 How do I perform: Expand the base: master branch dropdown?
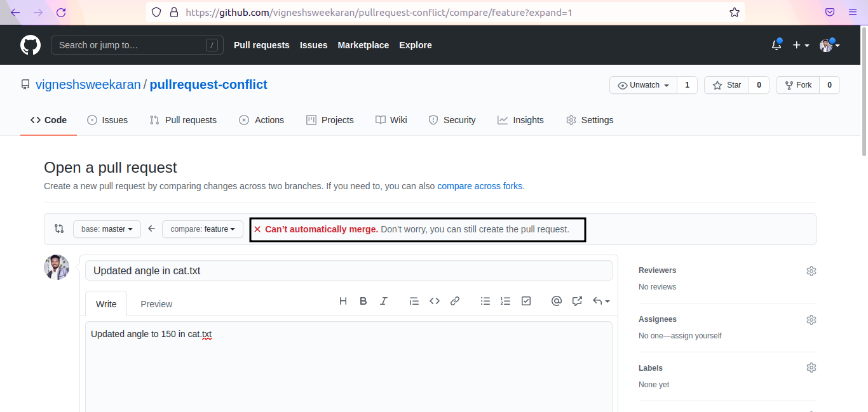tap(107, 229)
